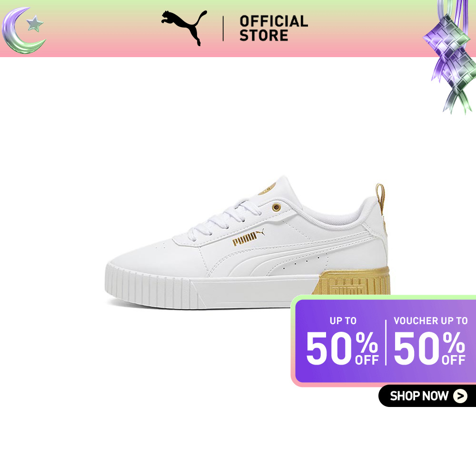Click the gold PUMA wordmark on the shoe
The width and height of the screenshot is (476, 476).
click(244, 238)
